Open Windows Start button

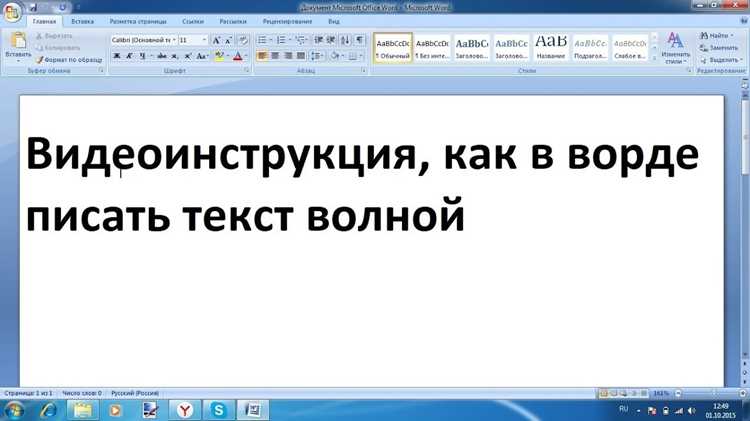pos(13,410)
